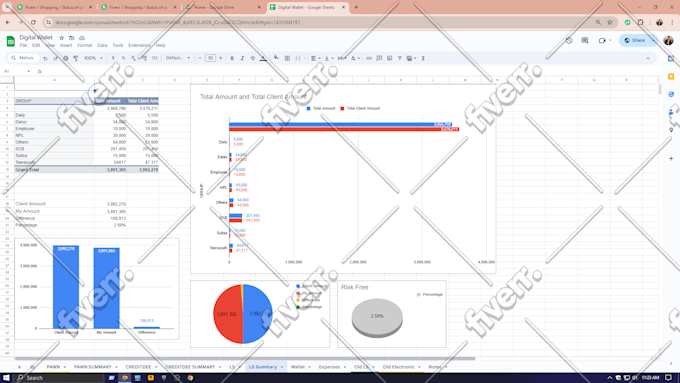Click the Print icon in the toolbar
Viewport: 680px width, 383px height.
pos(65,58)
